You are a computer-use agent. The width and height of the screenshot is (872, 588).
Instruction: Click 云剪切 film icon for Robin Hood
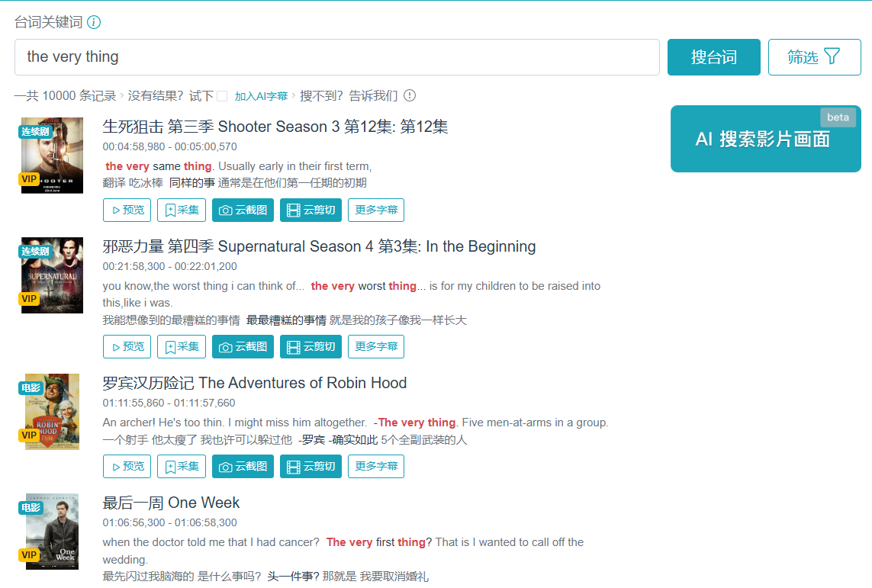(x=311, y=466)
